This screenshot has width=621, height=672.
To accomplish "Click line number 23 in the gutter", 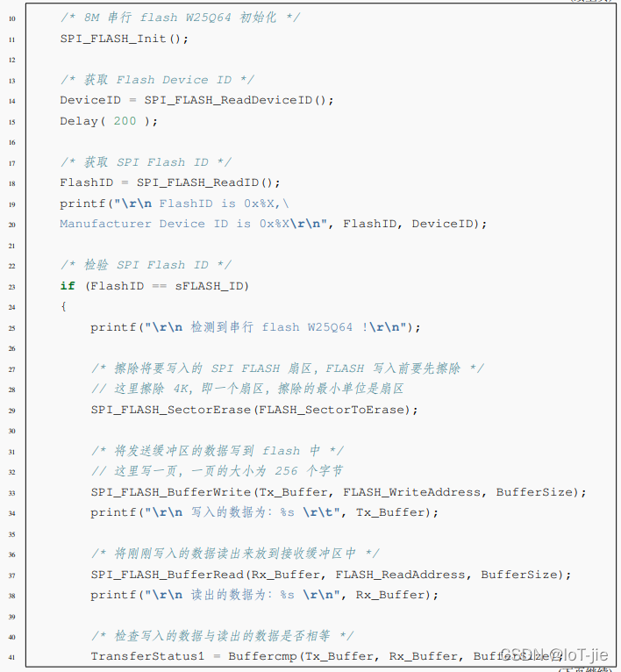I will click(11, 286).
